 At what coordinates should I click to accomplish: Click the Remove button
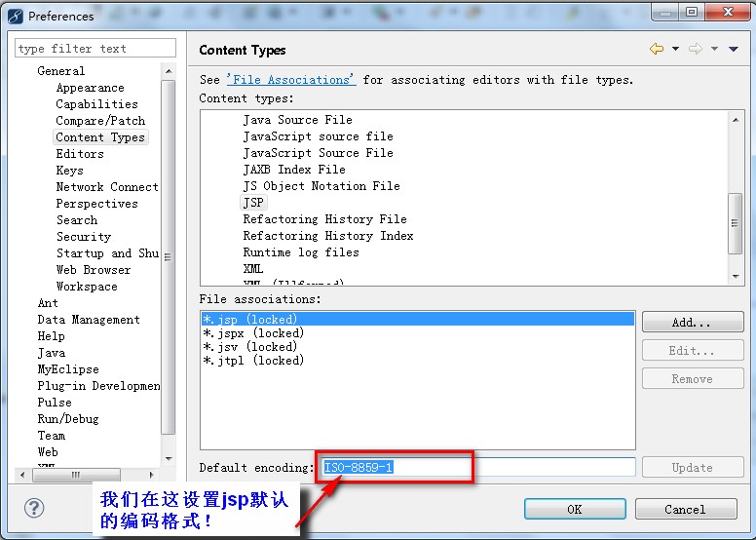[693, 379]
